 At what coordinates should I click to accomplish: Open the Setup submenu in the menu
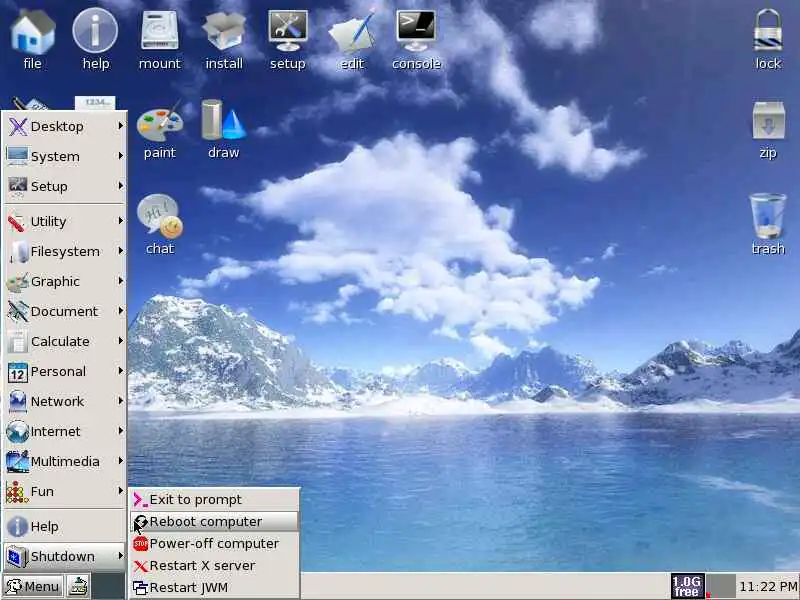click(65, 186)
